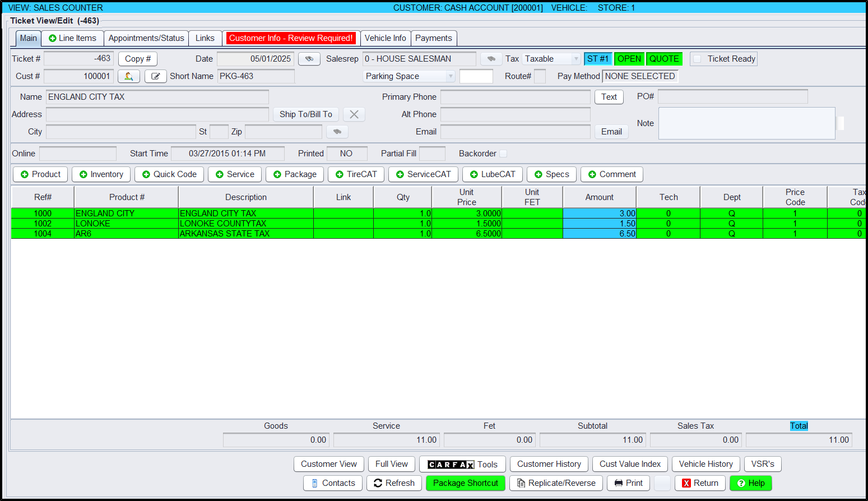
Task: Open the Payments tab
Action: coord(433,38)
